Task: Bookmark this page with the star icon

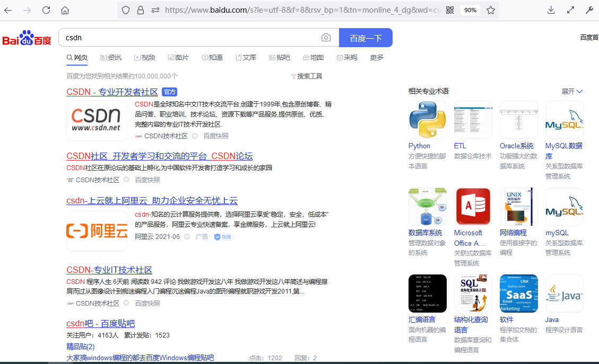Action: (491, 10)
